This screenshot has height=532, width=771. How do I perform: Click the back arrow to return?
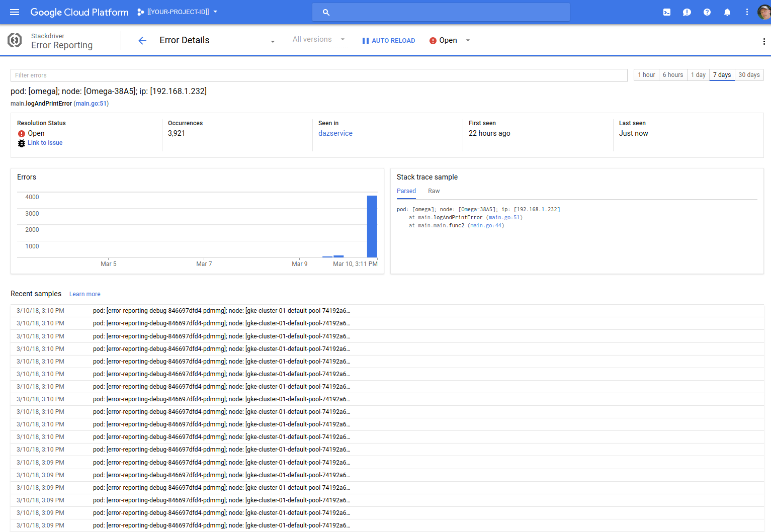(142, 40)
